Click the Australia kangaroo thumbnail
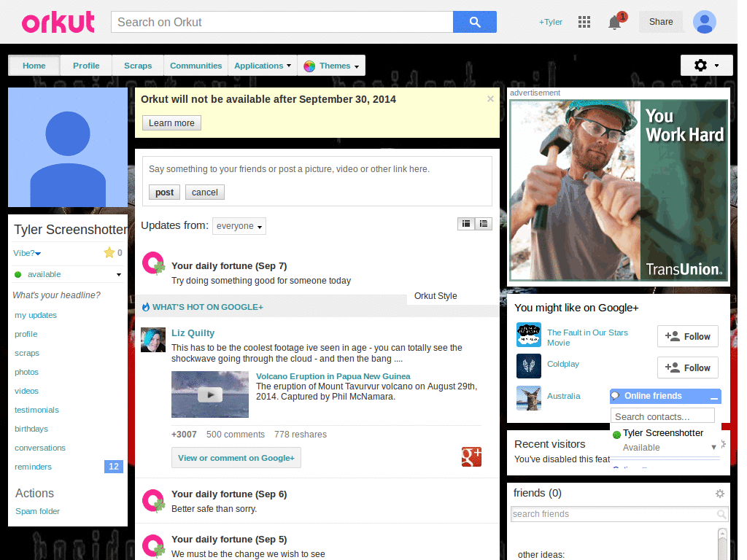 pyautogui.click(x=529, y=398)
